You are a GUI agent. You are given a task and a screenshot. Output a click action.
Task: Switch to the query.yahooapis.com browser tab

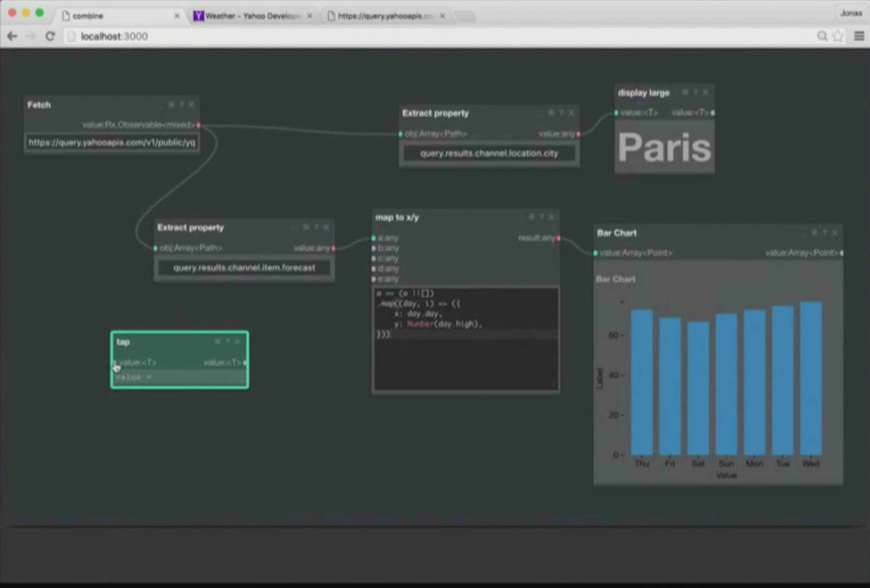[386, 16]
